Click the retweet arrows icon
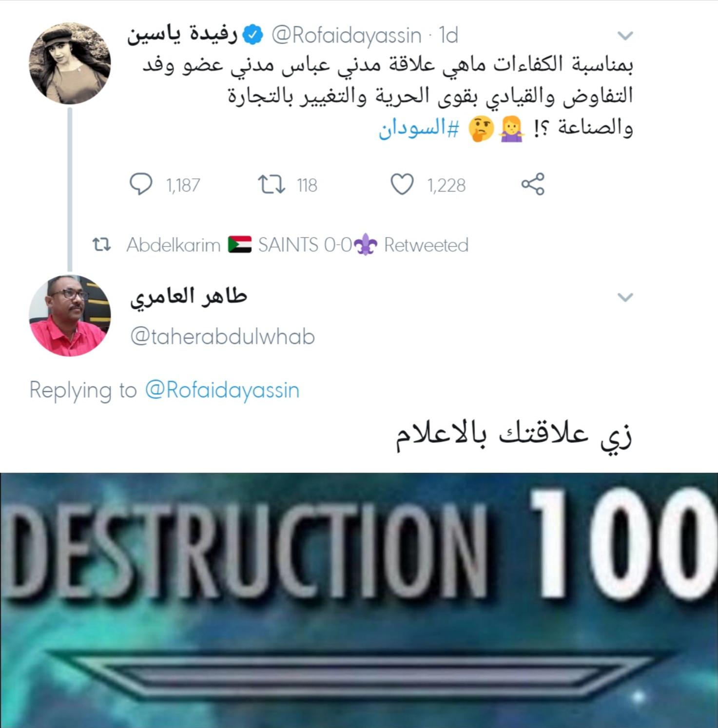 click(271, 185)
